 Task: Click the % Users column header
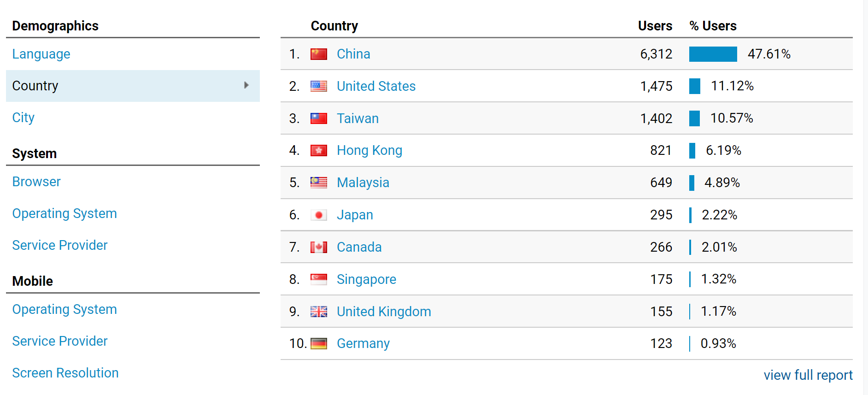click(x=713, y=26)
